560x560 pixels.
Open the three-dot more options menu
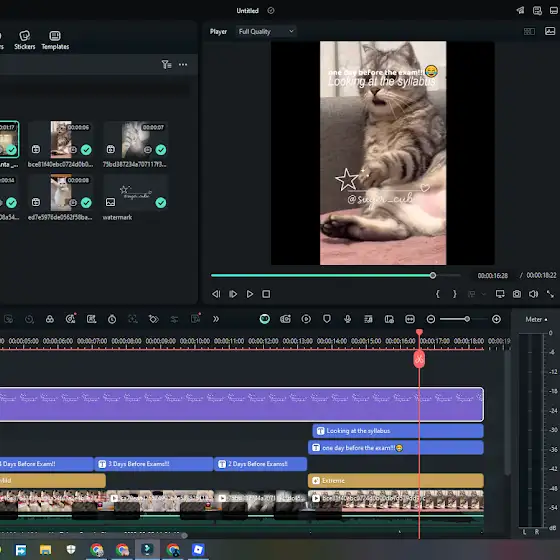click(x=183, y=65)
